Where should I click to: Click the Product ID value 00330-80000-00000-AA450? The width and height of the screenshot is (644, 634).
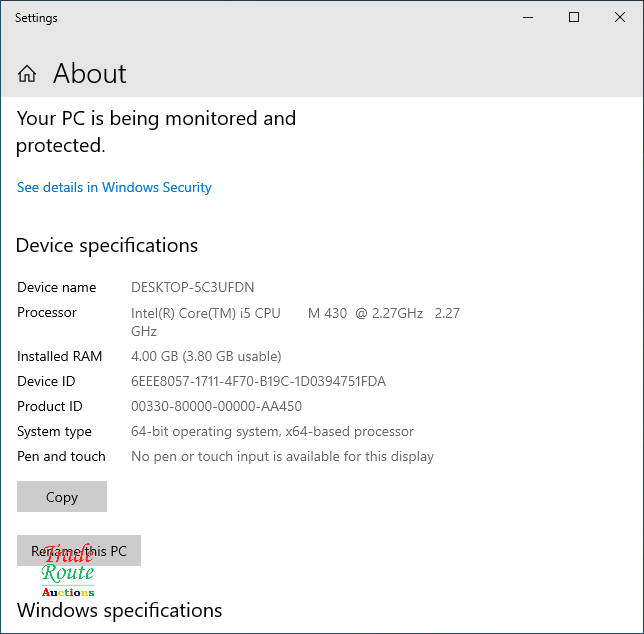point(216,406)
